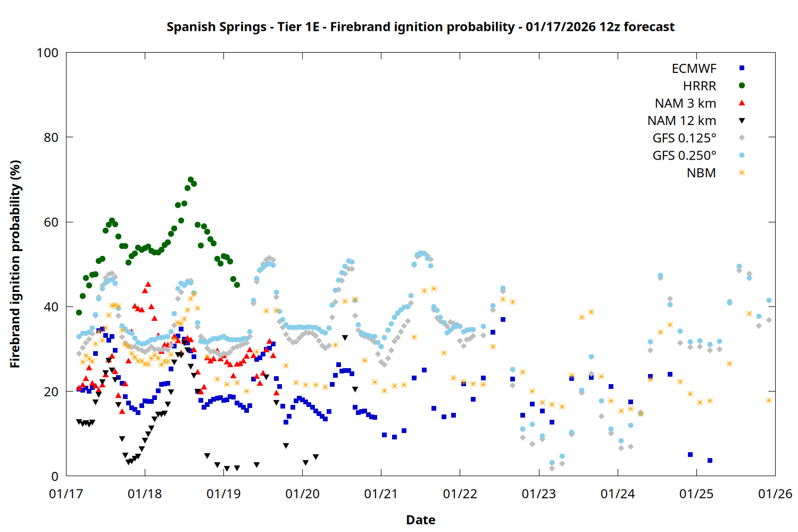Click the NAM 12 km black triangle legend marker
The image size is (798, 532).
coord(742,121)
